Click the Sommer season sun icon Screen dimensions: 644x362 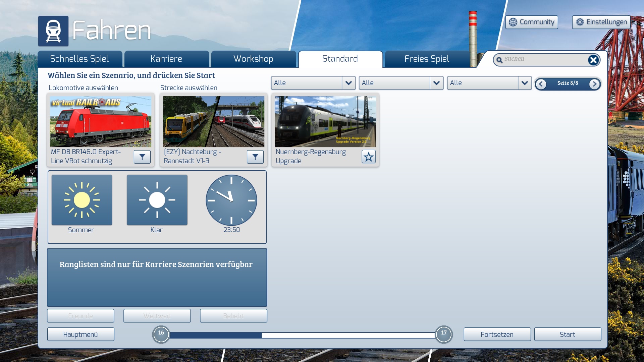[x=82, y=200]
